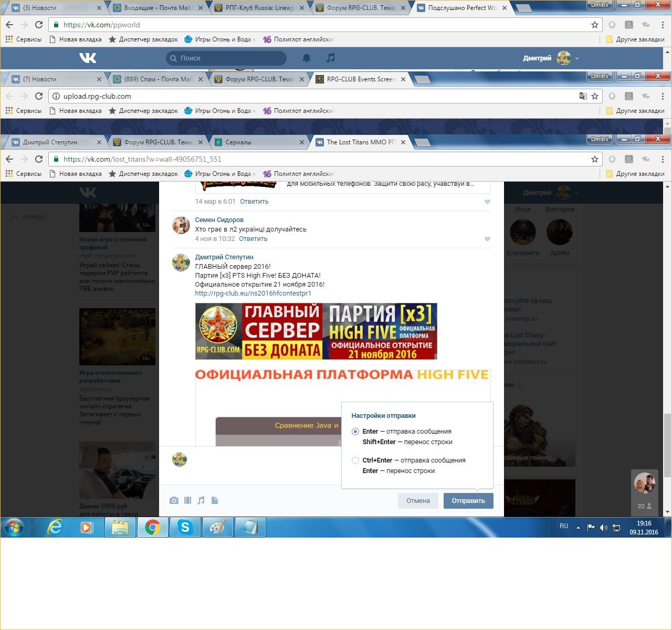672x630 pixels.
Task: Show hidden system tray icons
Action: [578, 528]
